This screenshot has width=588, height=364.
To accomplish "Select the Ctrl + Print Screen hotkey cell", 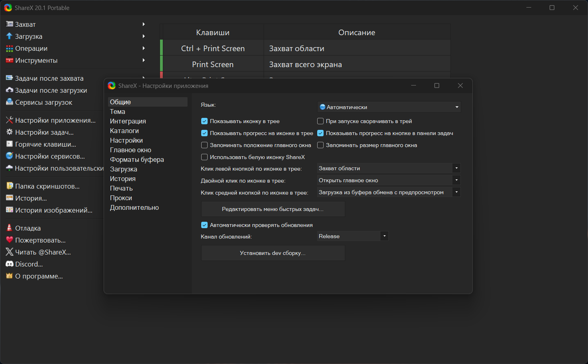I will [x=213, y=48].
